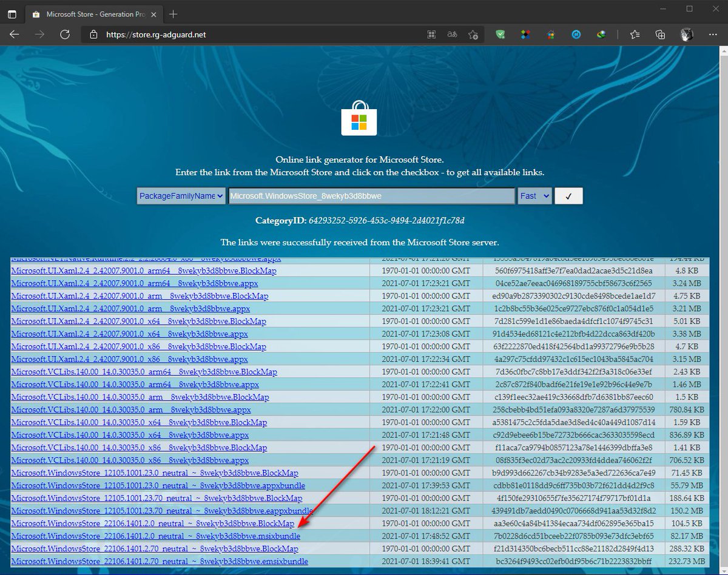The image size is (728, 575).
Task: Refresh the current page
Action: pos(64,35)
